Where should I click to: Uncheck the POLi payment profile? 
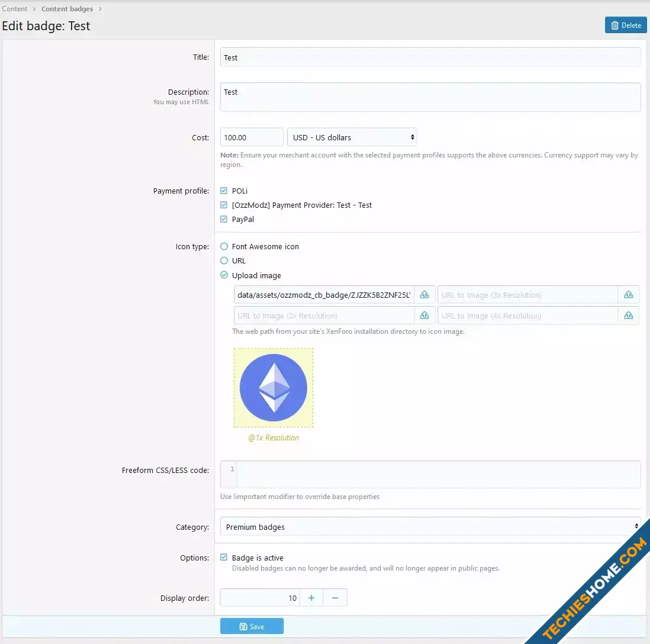click(224, 191)
